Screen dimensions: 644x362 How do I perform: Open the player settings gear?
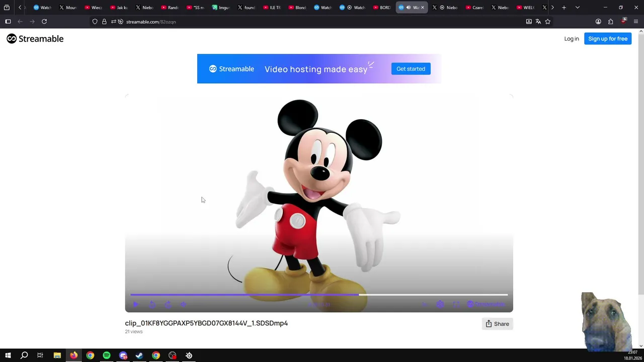tap(440, 304)
